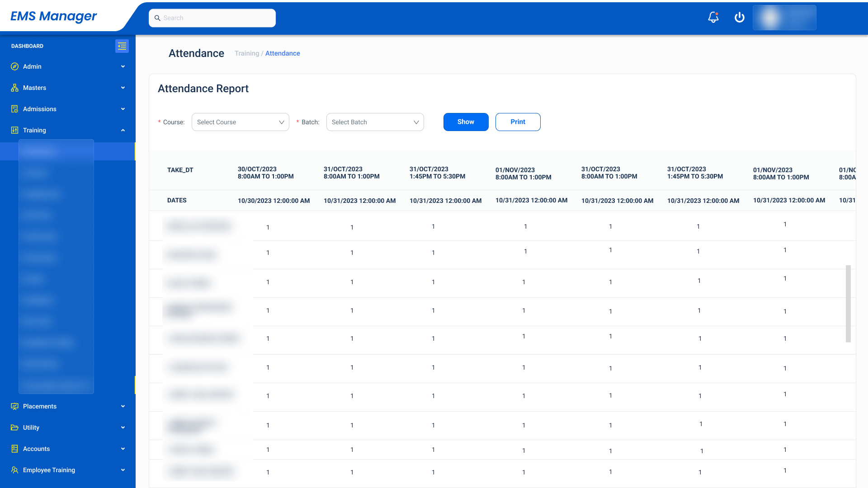Click the power/logout icon

tap(740, 17)
